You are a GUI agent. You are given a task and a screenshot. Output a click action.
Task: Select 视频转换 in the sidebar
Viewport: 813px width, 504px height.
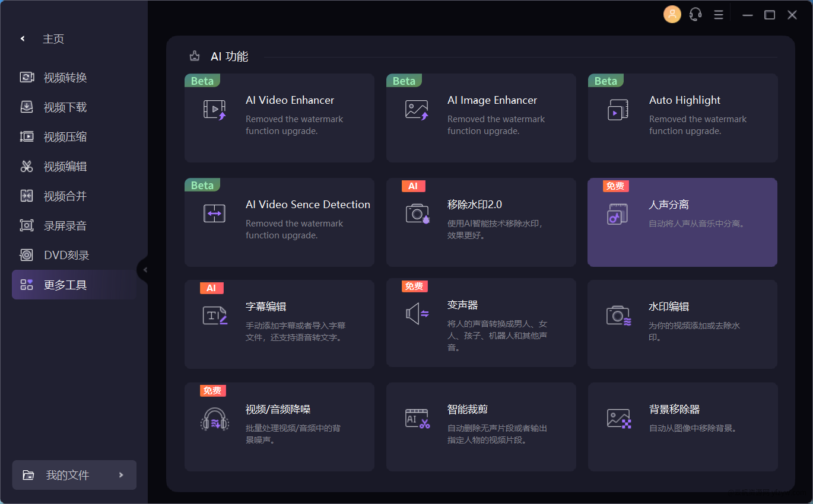point(74,77)
